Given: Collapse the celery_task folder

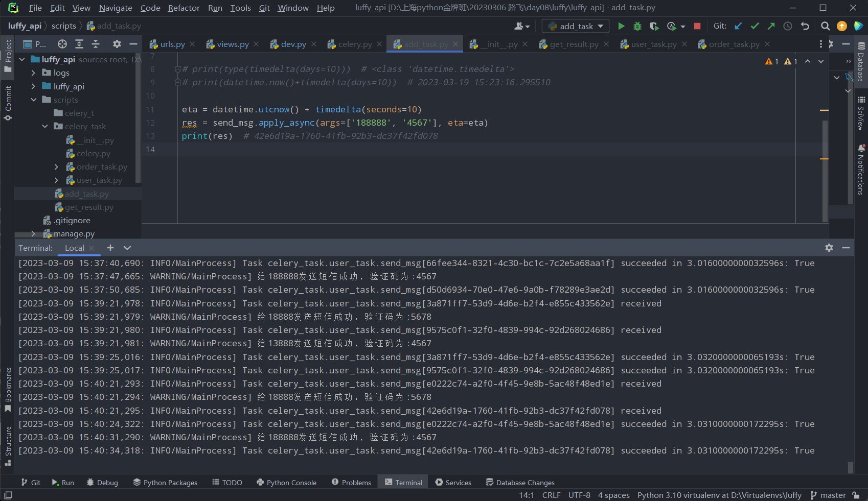Looking at the screenshot, I should [x=45, y=126].
